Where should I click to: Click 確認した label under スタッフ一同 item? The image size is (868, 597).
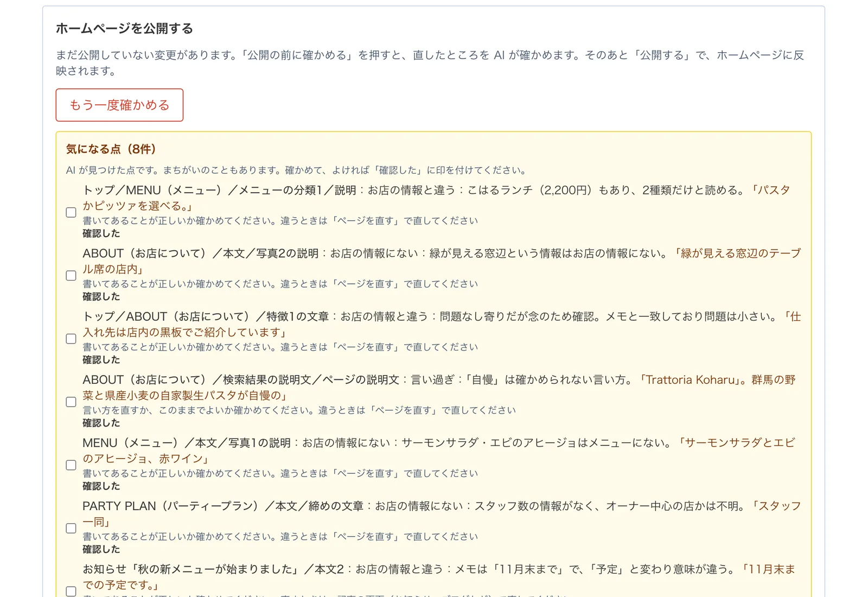[101, 549]
